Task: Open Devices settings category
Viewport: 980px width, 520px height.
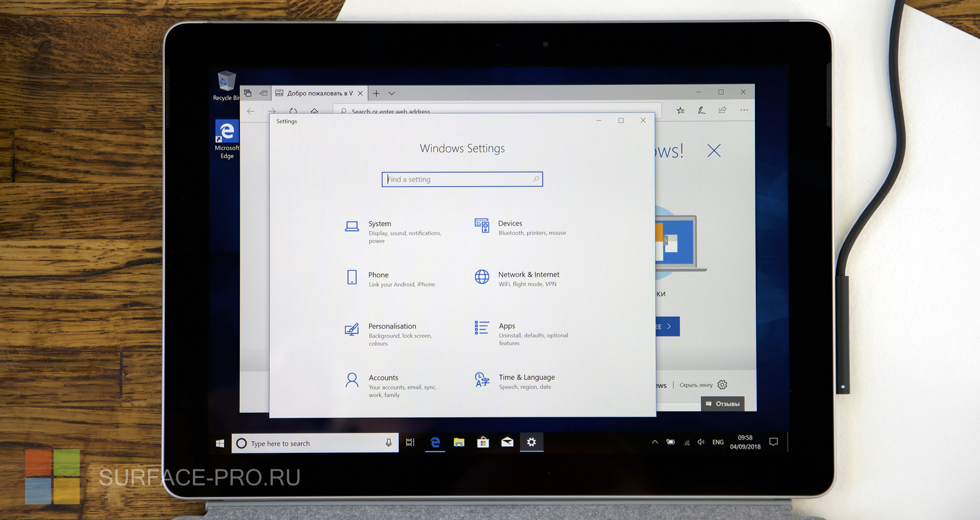Action: coord(520,227)
